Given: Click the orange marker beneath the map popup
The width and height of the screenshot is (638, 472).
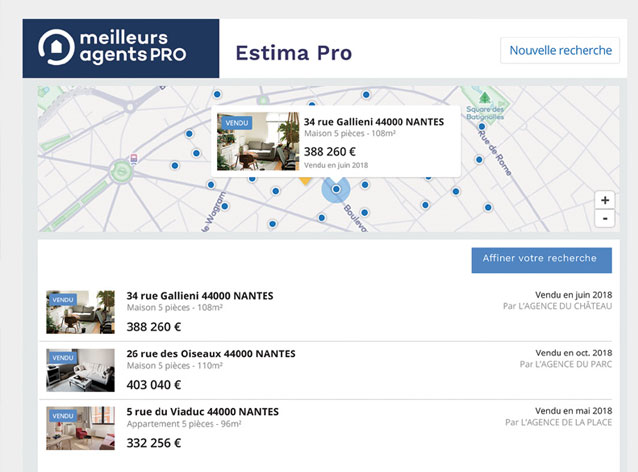Looking at the screenshot, I should pos(306,183).
